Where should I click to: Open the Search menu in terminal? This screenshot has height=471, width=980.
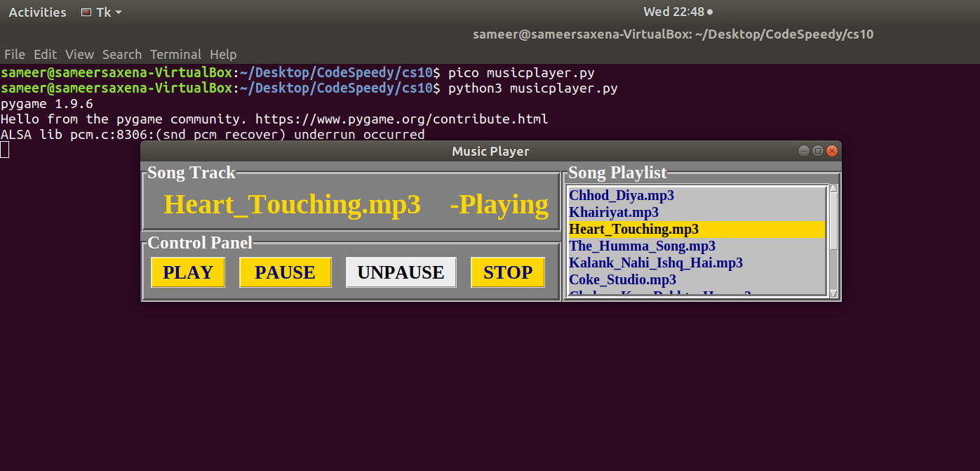click(x=122, y=54)
